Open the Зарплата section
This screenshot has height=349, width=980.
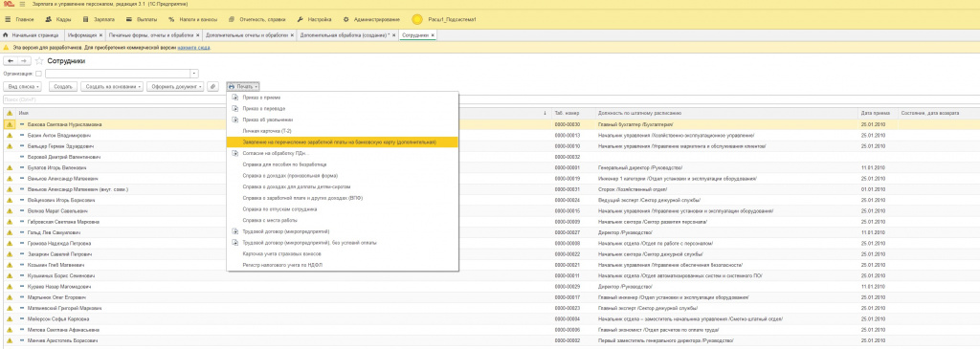[99, 20]
